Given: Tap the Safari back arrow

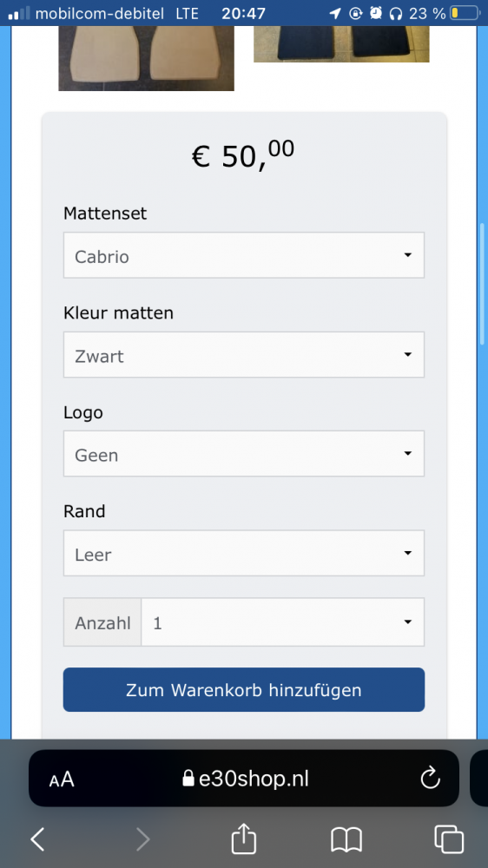Looking at the screenshot, I should click(37, 839).
